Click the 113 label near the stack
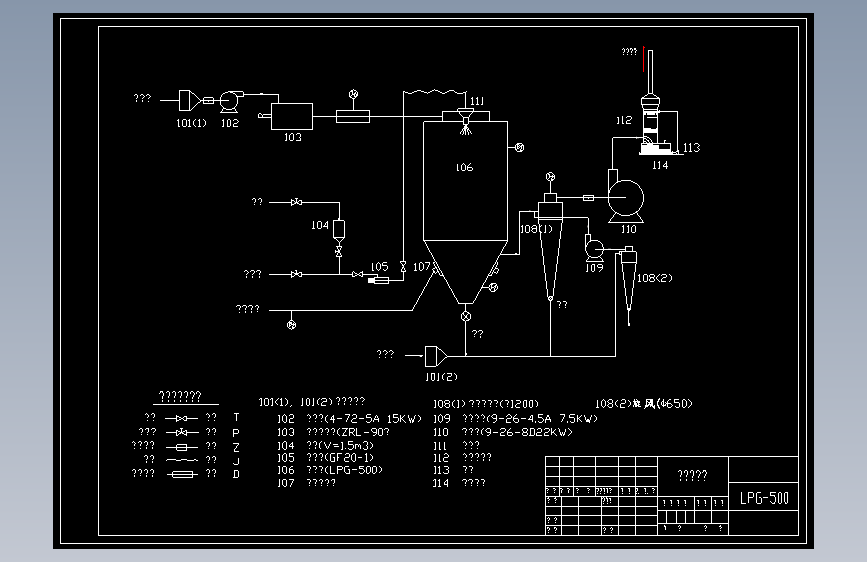The width and height of the screenshot is (867, 562). tap(691, 148)
